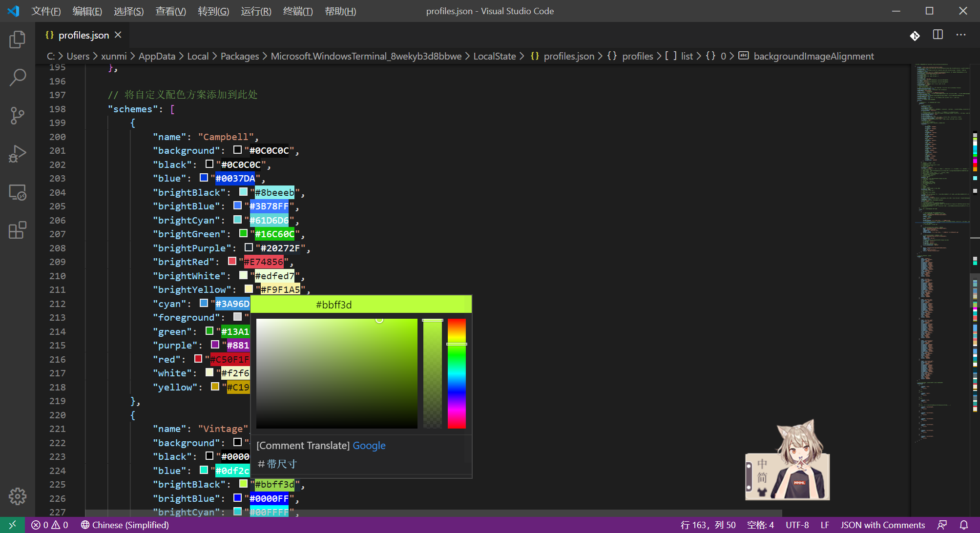Click the Google link in hover popup

(369, 446)
